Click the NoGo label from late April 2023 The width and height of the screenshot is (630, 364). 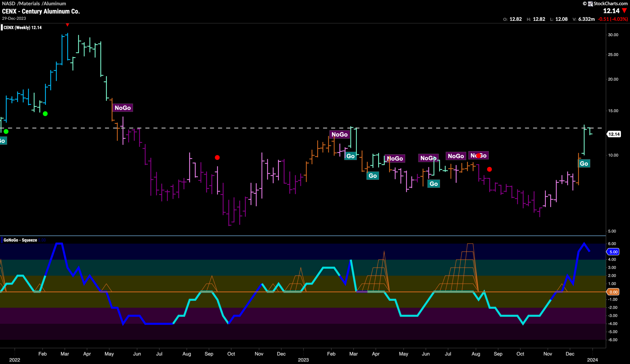click(x=395, y=158)
